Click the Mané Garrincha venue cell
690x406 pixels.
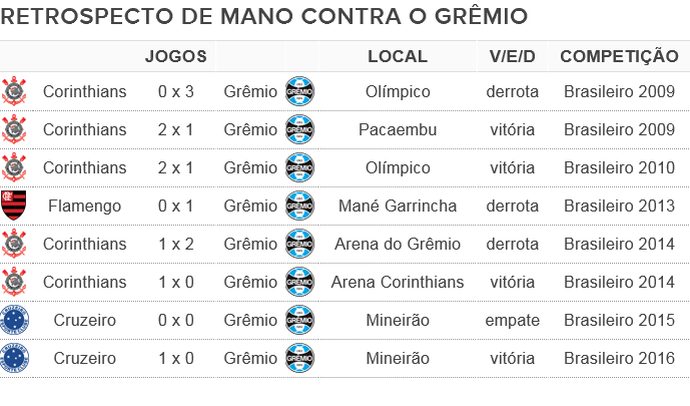[397, 206]
